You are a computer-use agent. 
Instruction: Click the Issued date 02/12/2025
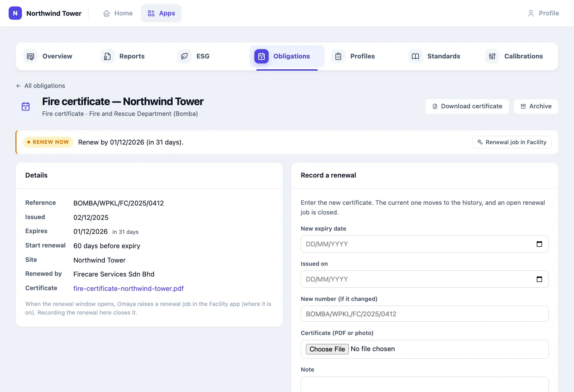91,218
